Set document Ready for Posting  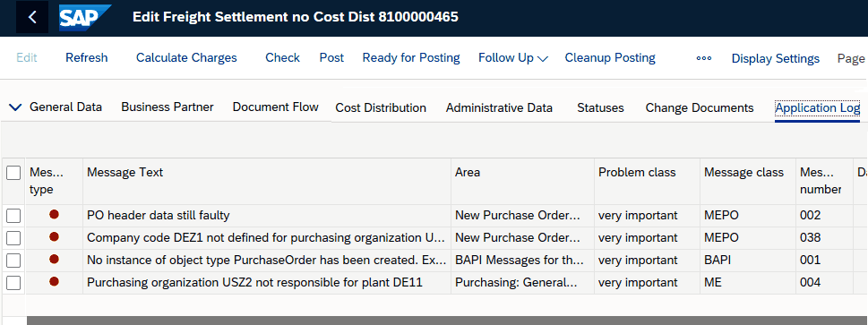pyautogui.click(x=411, y=58)
